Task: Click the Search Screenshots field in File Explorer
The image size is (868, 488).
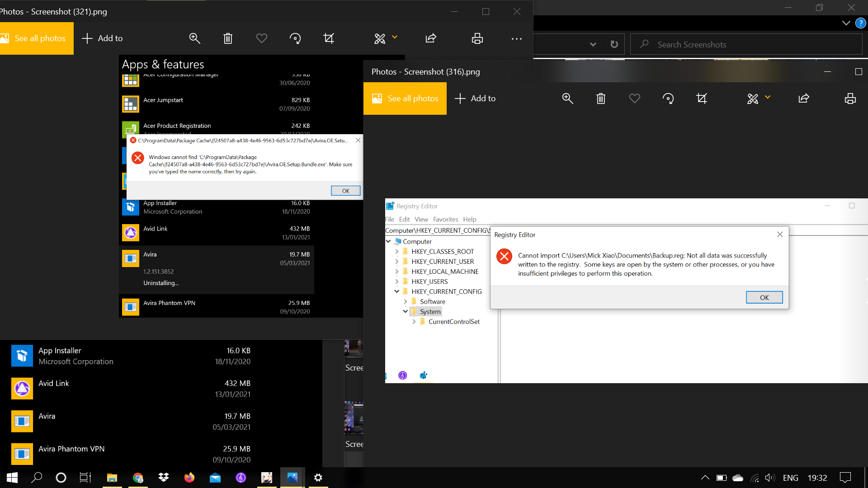Action: [x=746, y=44]
